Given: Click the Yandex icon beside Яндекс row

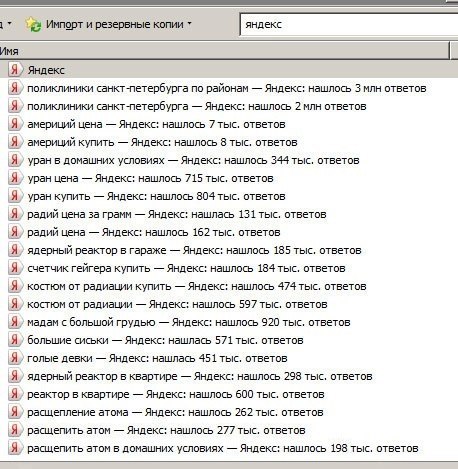Looking at the screenshot, I should 15,70.
